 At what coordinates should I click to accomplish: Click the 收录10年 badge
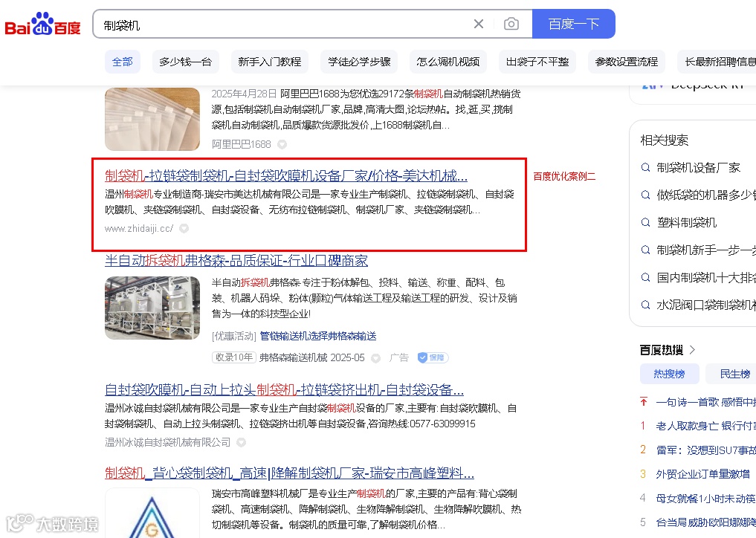pyautogui.click(x=234, y=357)
